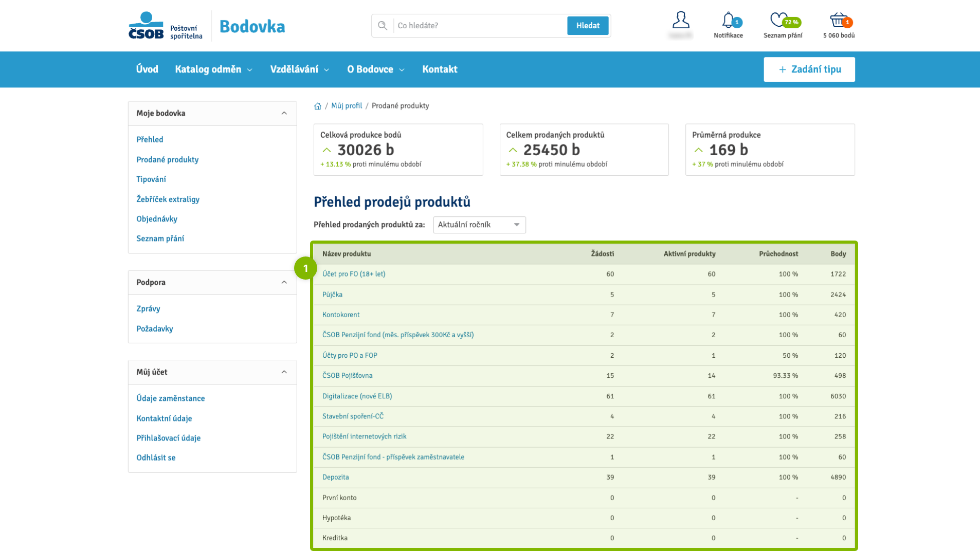Click the Žádosti column header
Viewport: 980px width, 551px height.
[x=603, y=254]
